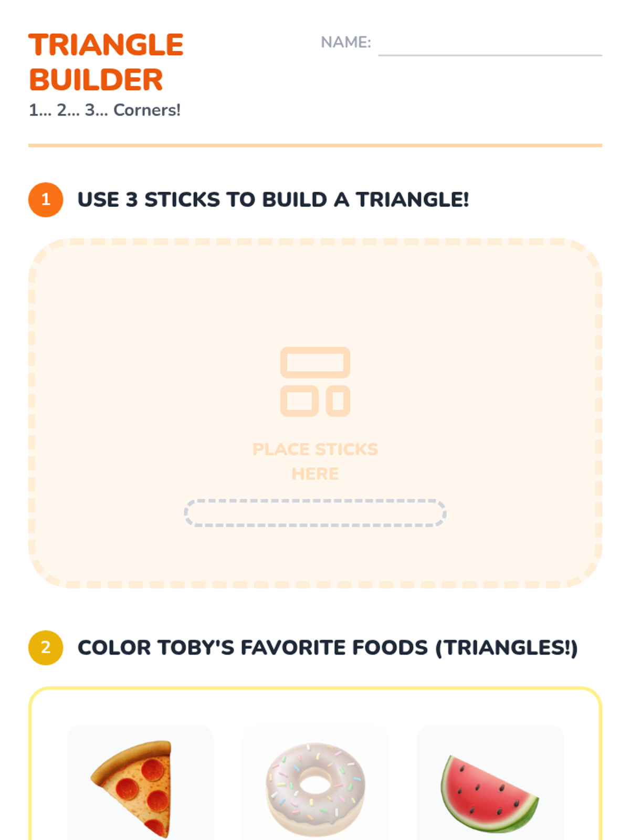Click the word "BUILDER" in the orange title
This screenshot has width=630, height=840.
point(96,80)
